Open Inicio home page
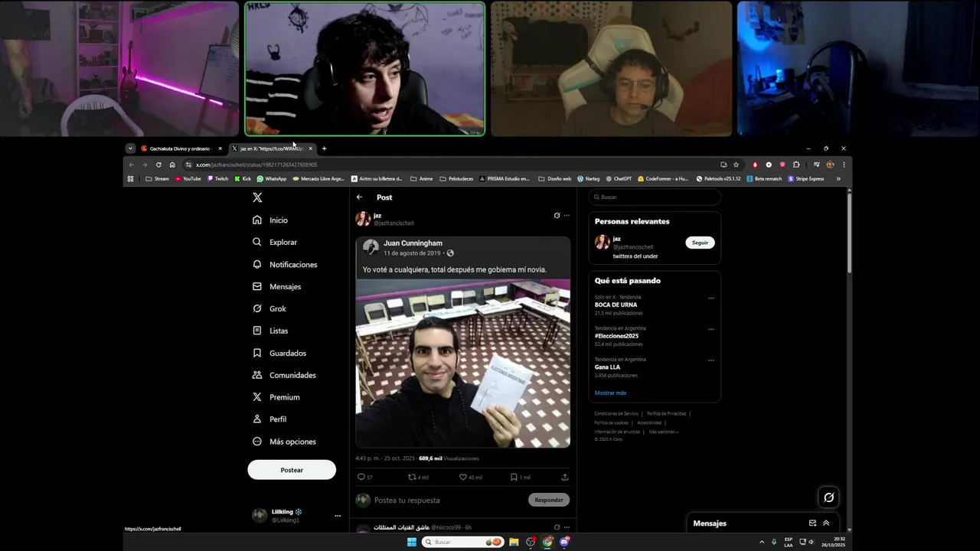 coord(270,220)
